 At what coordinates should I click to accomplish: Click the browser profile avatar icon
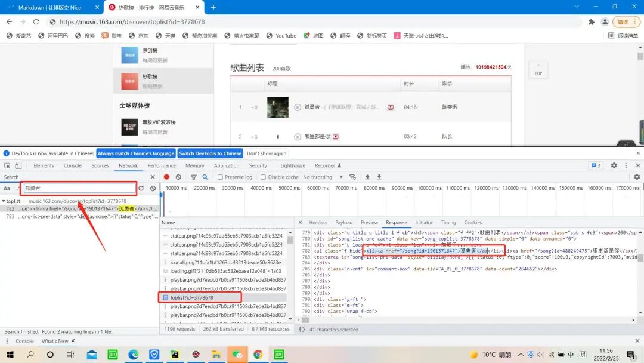[605, 21]
